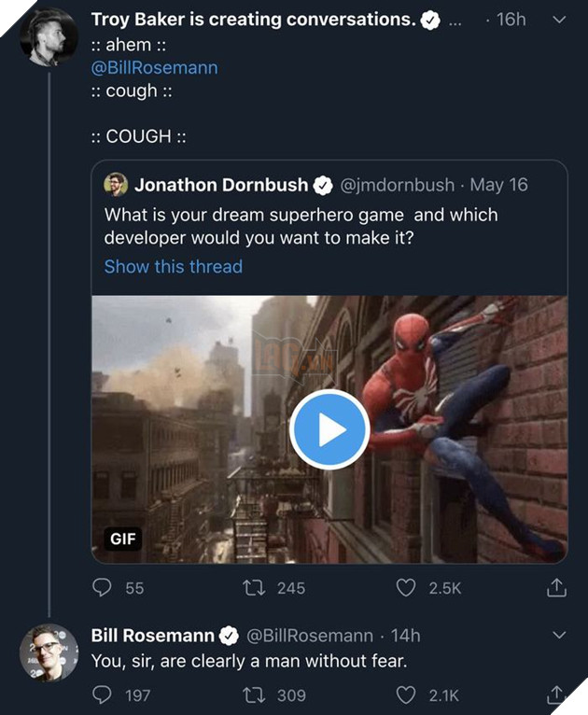Share Bill Rosemann's reply
The image size is (588, 715).
(x=556, y=694)
